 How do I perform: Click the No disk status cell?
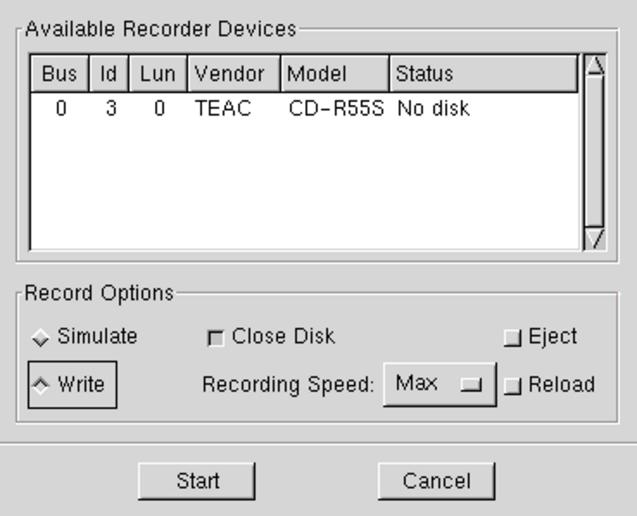click(x=433, y=108)
